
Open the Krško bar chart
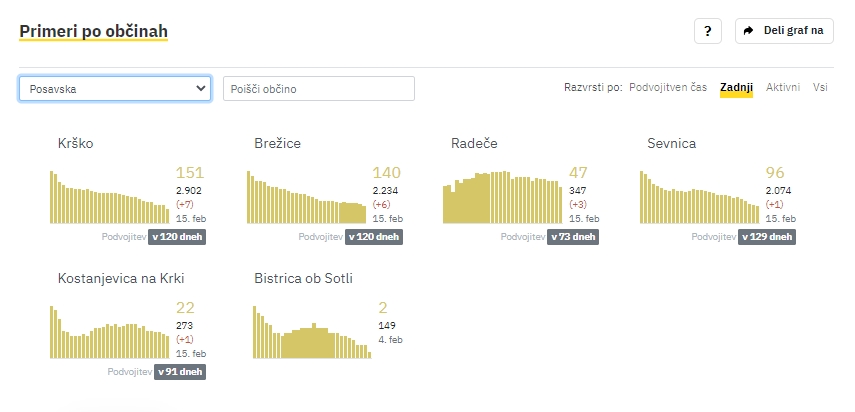[110, 197]
